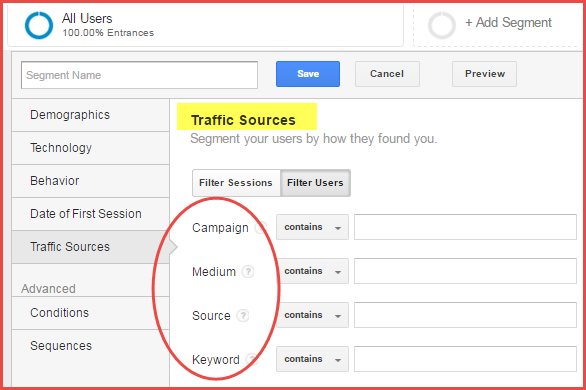Click the All Users blue circle icon
The width and height of the screenshot is (586, 390).
pyautogui.click(x=39, y=25)
